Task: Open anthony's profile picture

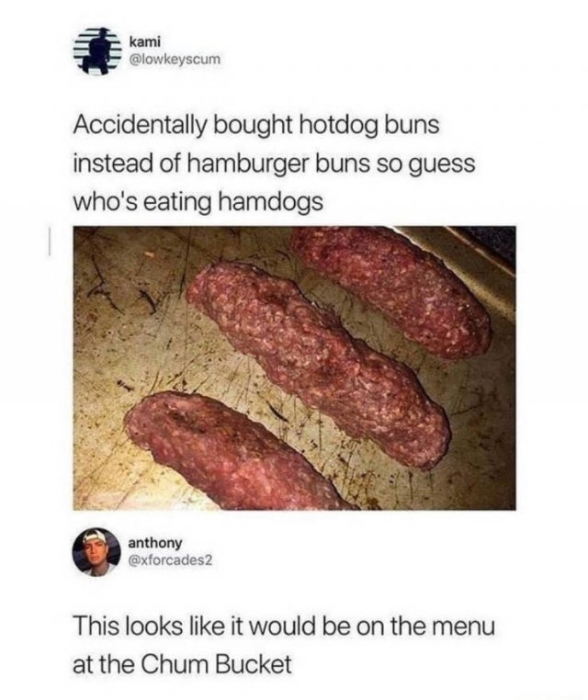Action: coord(97,552)
